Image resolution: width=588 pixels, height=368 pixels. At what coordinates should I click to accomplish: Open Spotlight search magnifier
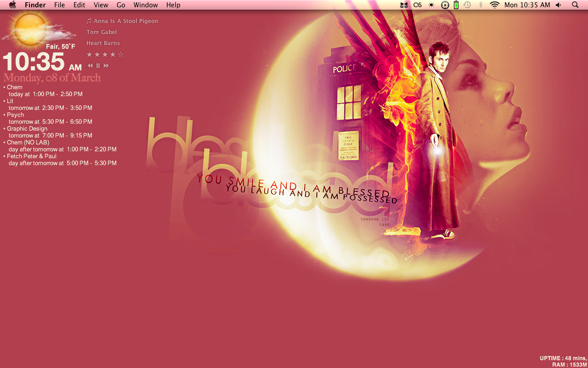coord(575,5)
